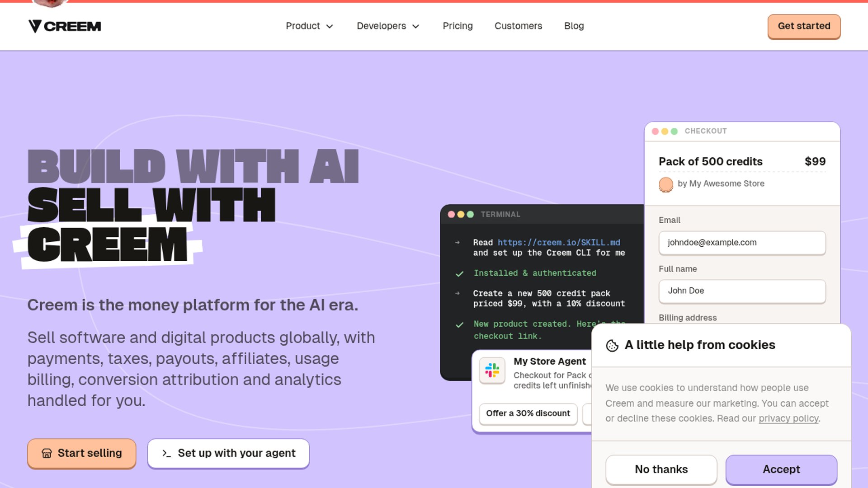Open the Customers menu item
868x488 pixels.
518,26
